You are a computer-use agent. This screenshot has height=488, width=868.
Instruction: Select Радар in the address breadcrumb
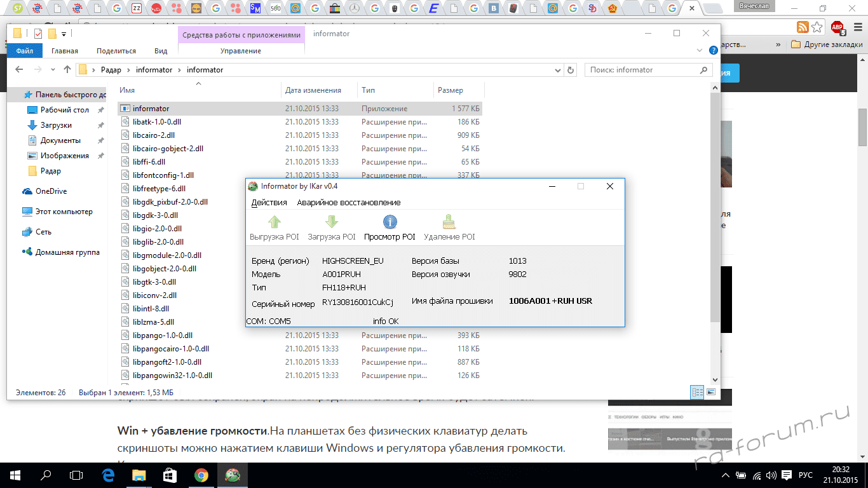[111, 70]
